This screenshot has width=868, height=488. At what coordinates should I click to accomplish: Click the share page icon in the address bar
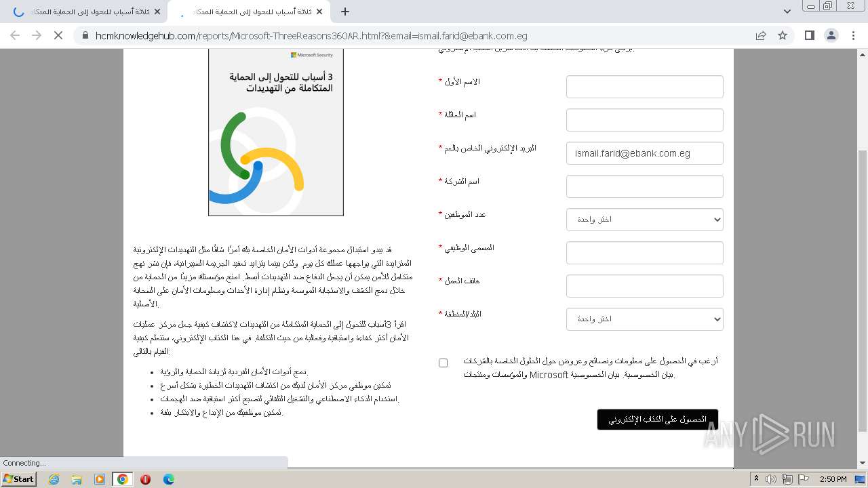click(761, 35)
